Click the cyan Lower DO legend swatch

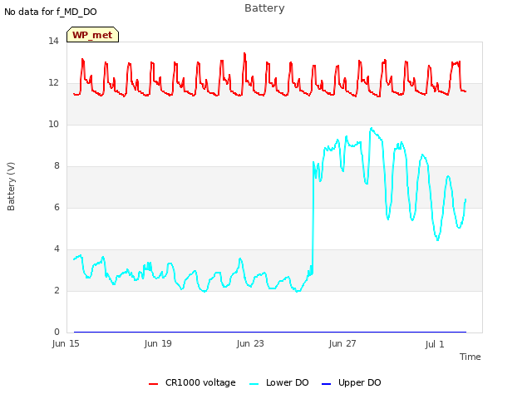[x=254, y=384]
